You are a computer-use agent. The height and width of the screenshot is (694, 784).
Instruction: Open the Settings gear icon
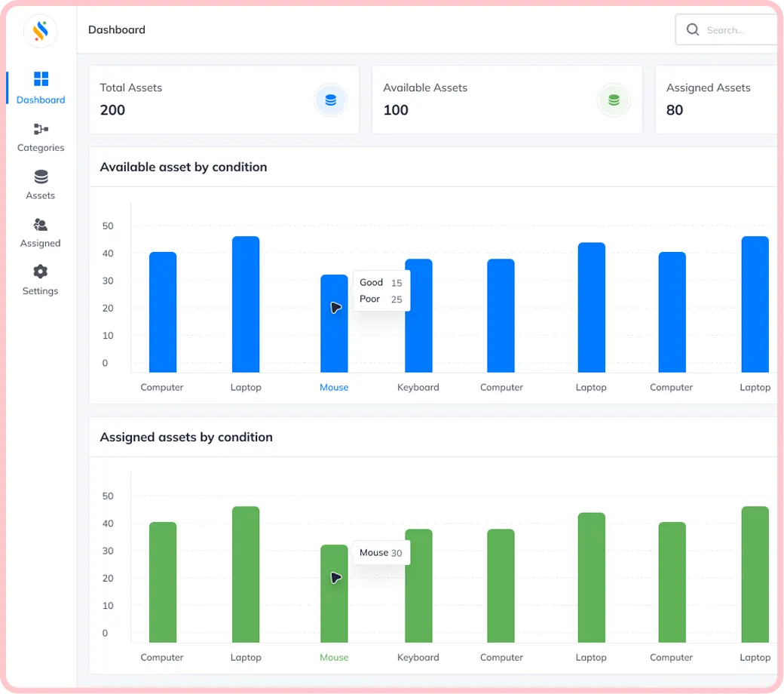coord(41,272)
